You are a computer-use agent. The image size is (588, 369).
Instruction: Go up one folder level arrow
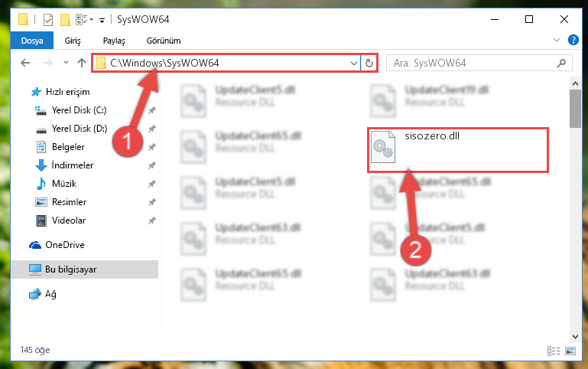tap(81, 63)
